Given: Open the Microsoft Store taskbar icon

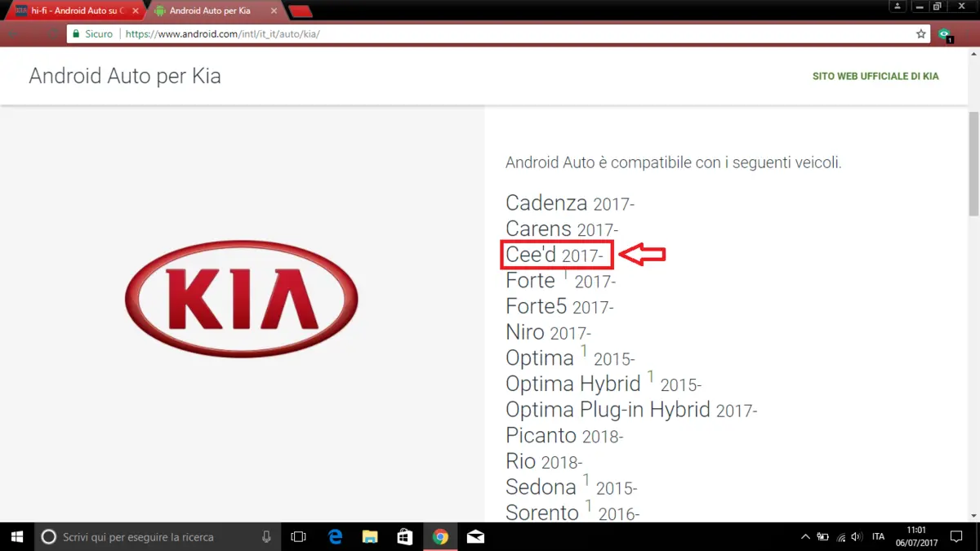Looking at the screenshot, I should tap(405, 536).
